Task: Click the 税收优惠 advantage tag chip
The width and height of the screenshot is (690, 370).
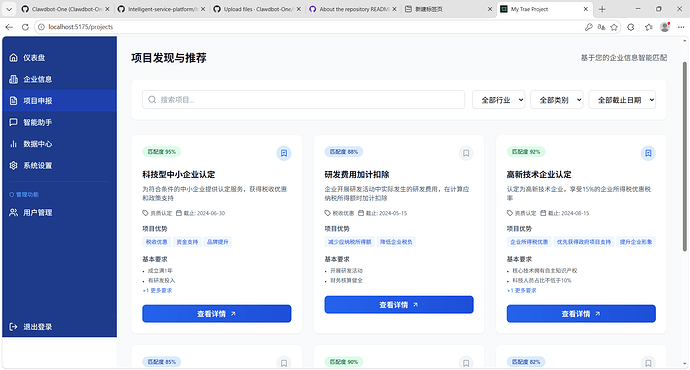Action: tap(156, 242)
